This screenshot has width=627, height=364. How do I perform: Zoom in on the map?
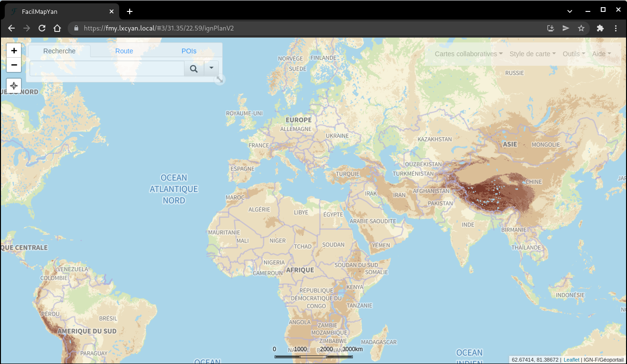pyautogui.click(x=14, y=51)
